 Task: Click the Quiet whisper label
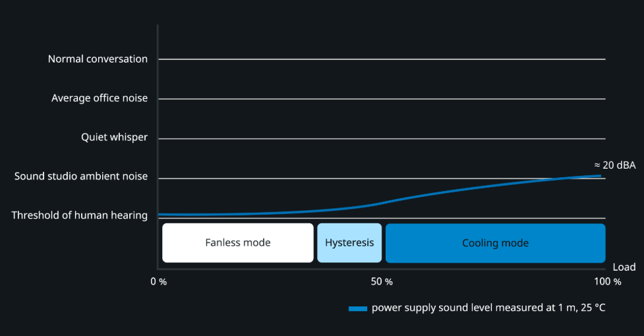click(x=114, y=138)
